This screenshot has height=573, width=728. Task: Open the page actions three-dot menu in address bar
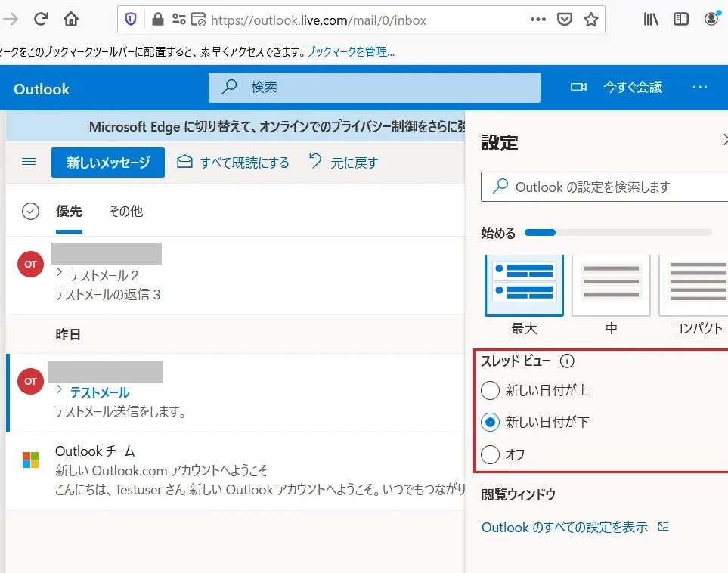(537, 20)
